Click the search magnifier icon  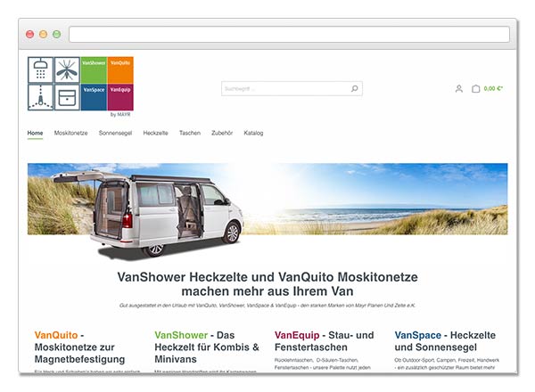tap(355, 88)
